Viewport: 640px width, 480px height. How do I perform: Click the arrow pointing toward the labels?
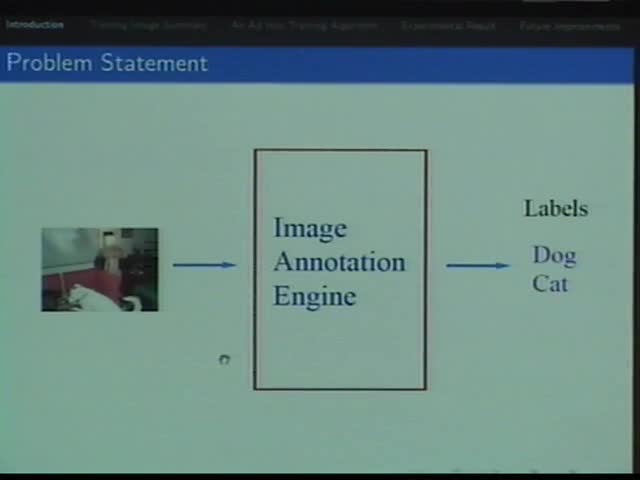(477, 265)
